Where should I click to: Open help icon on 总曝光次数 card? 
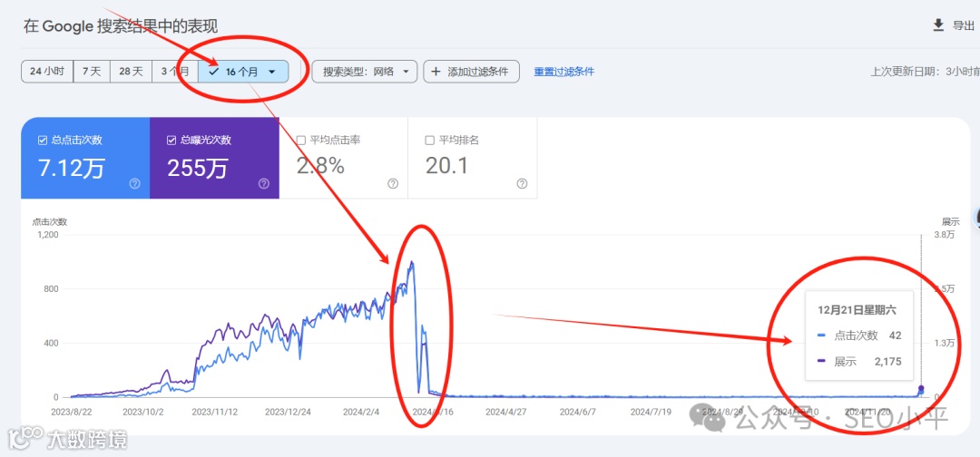(x=263, y=183)
